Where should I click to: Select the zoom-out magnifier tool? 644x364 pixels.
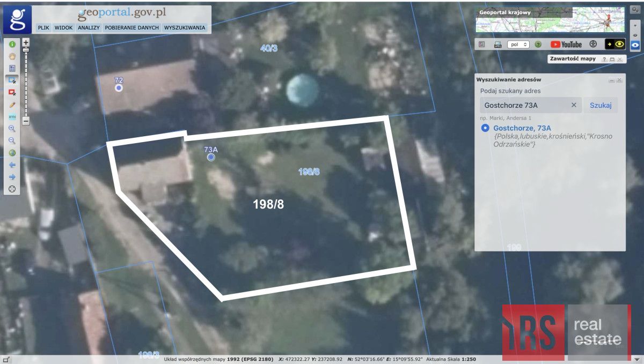pyautogui.click(x=12, y=140)
